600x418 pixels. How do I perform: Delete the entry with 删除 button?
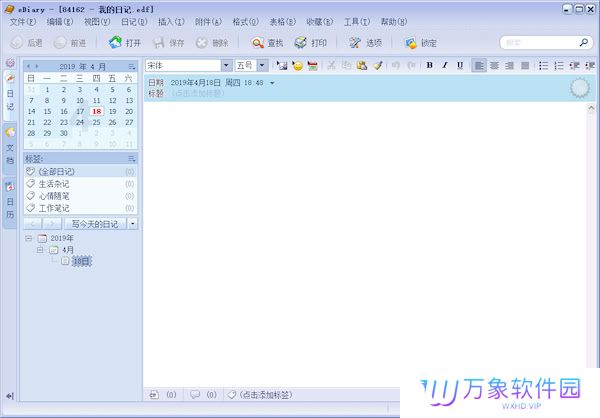212,43
